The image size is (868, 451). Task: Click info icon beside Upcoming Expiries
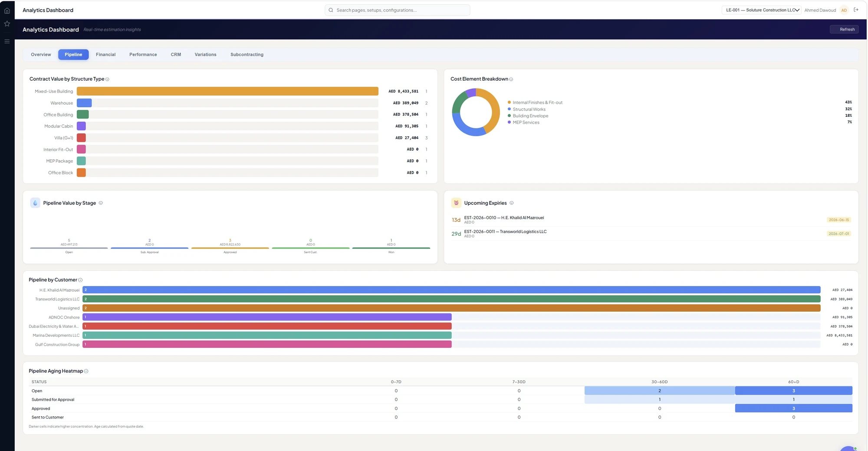[511, 203]
